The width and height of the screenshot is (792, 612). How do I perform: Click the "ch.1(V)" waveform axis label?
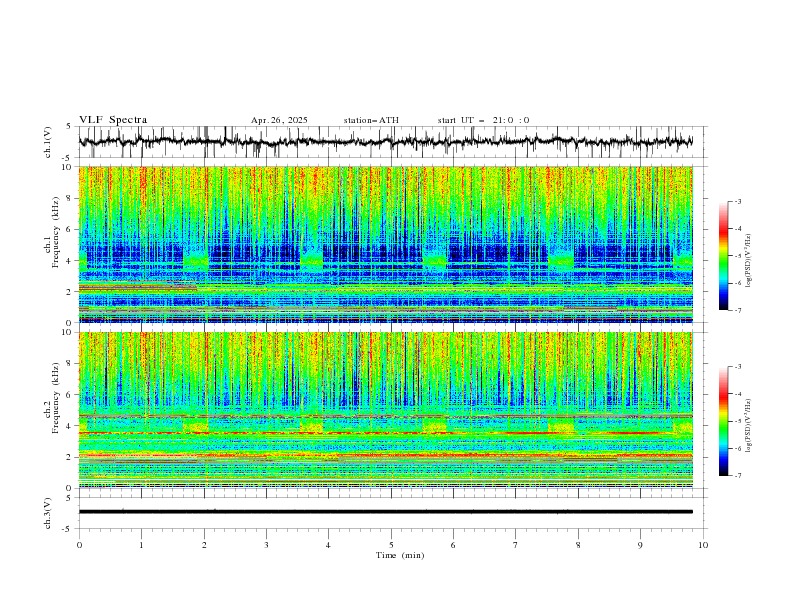48,142
